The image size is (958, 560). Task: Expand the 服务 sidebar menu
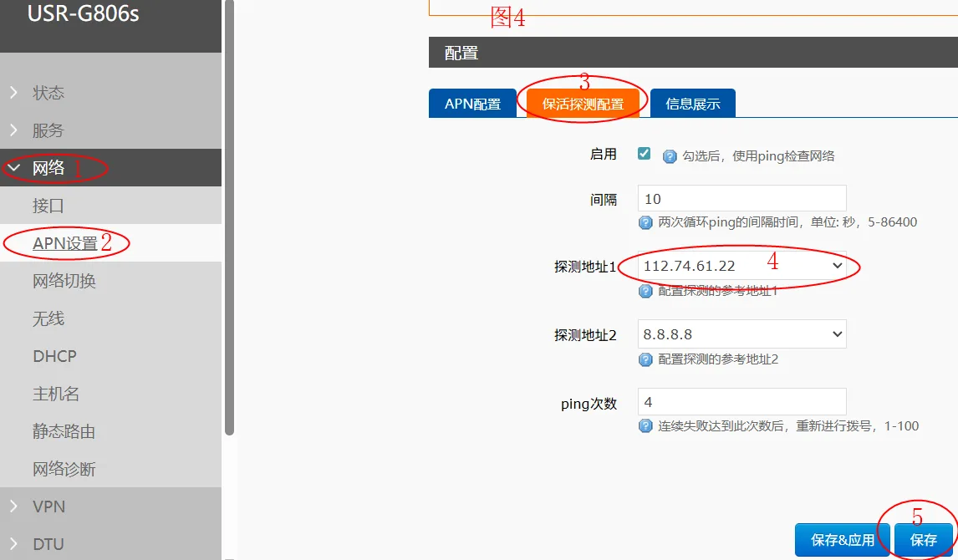(x=110, y=130)
